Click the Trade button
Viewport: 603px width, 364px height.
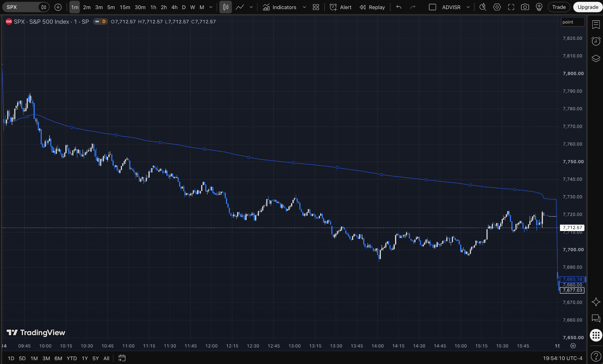click(559, 7)
